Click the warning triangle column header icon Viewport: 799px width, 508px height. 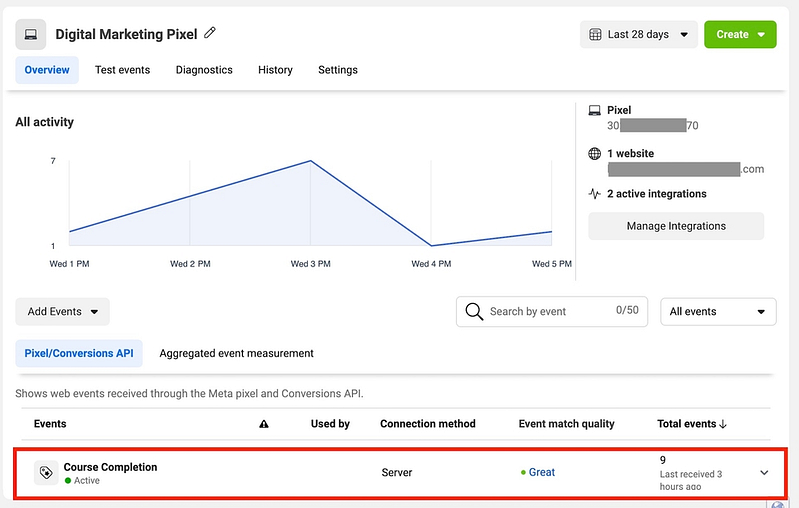264,424
